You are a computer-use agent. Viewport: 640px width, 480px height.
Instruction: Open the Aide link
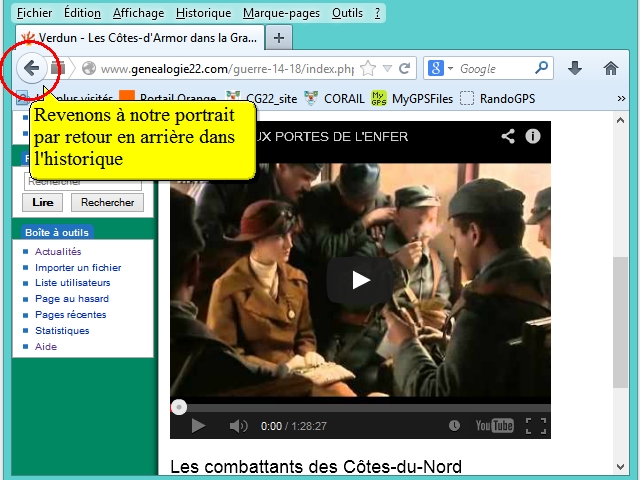tap(46, 347)
